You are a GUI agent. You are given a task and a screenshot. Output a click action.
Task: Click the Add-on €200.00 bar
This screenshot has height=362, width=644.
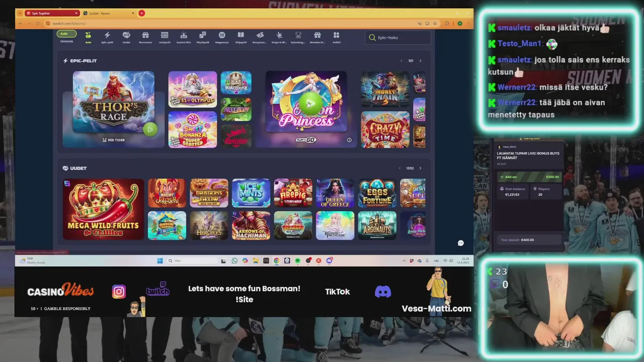pyautogui.click(x=529, y=177)
